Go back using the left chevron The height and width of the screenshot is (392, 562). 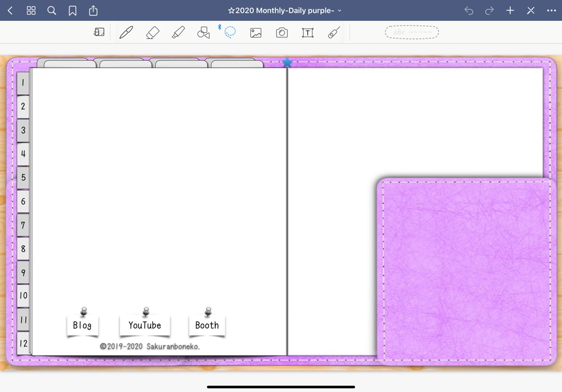[x=10, y=11]
